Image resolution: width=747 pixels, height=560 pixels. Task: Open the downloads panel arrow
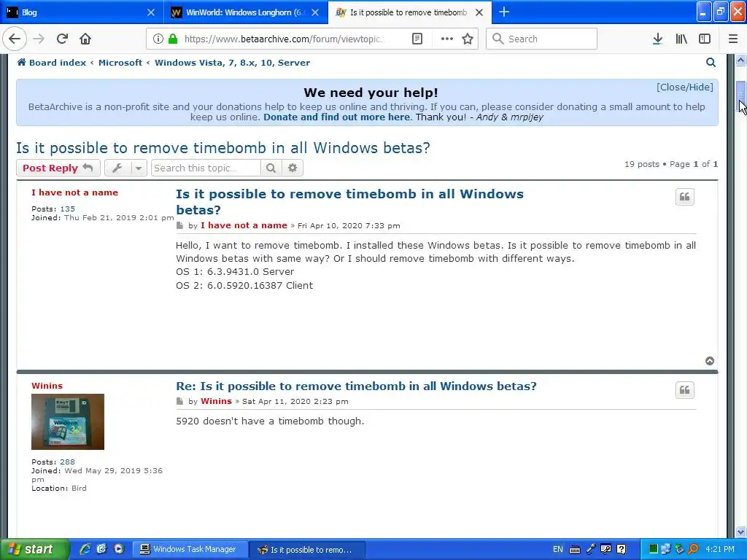(657, 39)
